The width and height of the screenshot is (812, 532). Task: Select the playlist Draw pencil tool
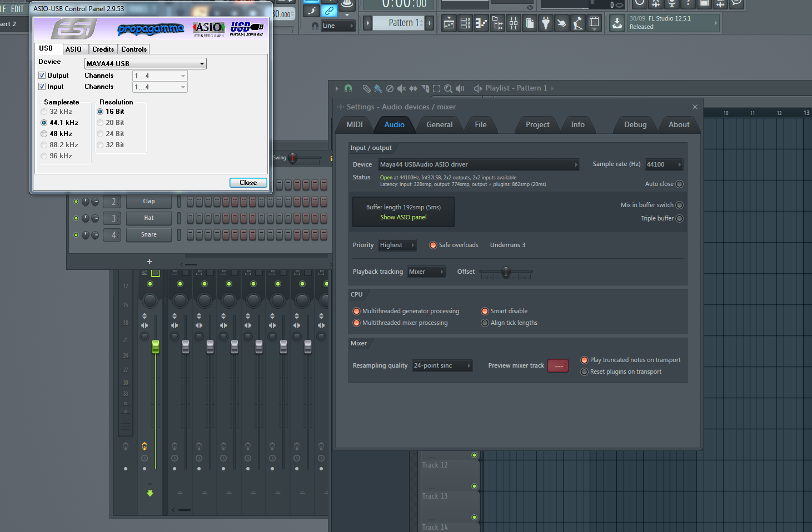coord(366,88)
